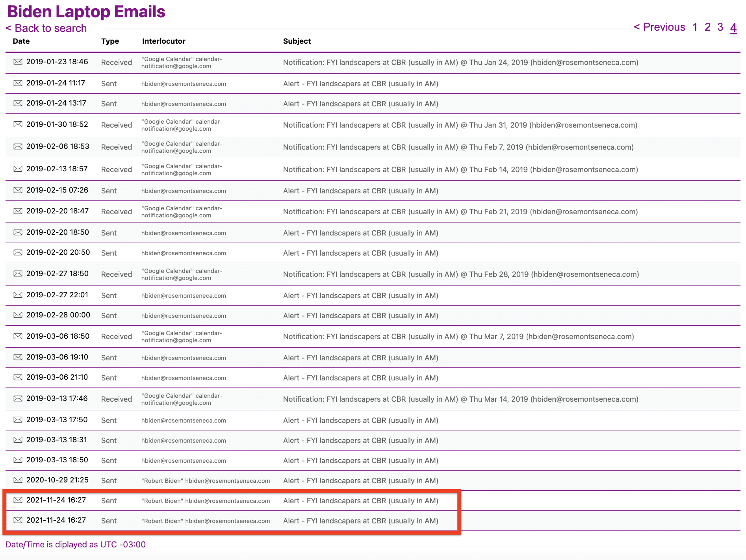Open envelope icon for 2019-02-20 20:50 email

coord(18,252)
